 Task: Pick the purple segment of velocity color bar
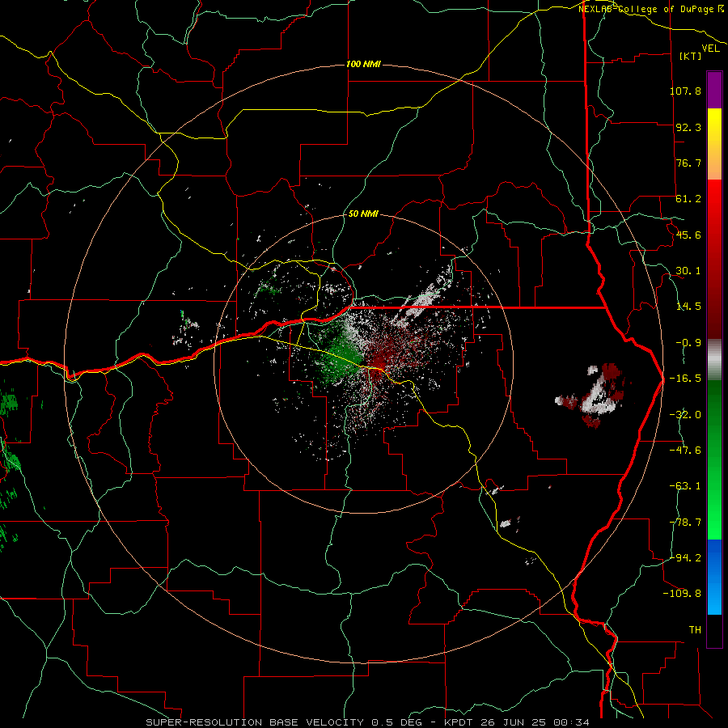(x=714, y=90)
